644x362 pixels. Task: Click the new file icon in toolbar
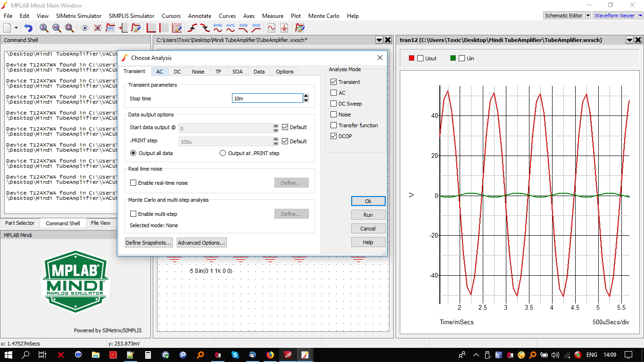click(x=7, y=28)
